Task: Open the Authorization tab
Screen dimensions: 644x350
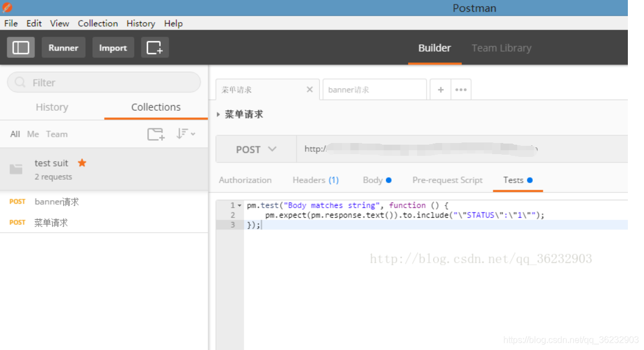Action: pos(245,180)
